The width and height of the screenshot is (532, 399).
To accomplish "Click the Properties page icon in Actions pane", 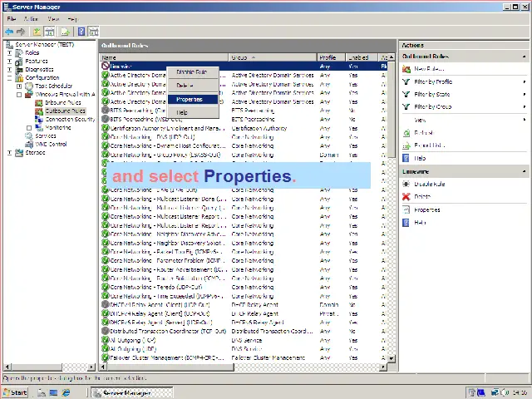I will pos(406,209).
